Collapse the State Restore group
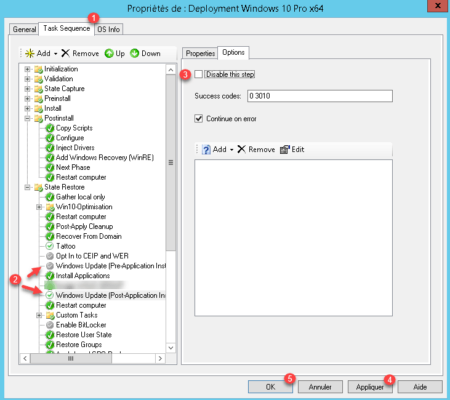450x400 pixels. [28, 187]
